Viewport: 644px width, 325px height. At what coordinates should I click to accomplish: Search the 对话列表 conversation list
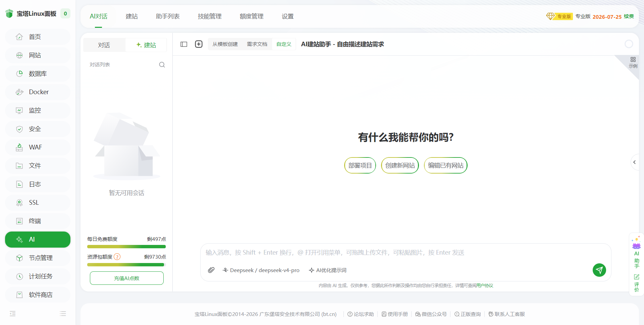[x=162, y=65]
